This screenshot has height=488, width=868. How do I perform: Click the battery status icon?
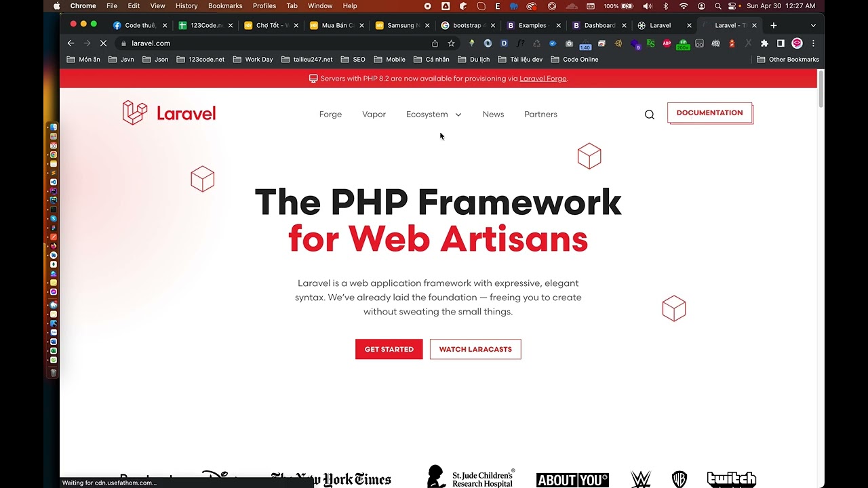(628, 6)
